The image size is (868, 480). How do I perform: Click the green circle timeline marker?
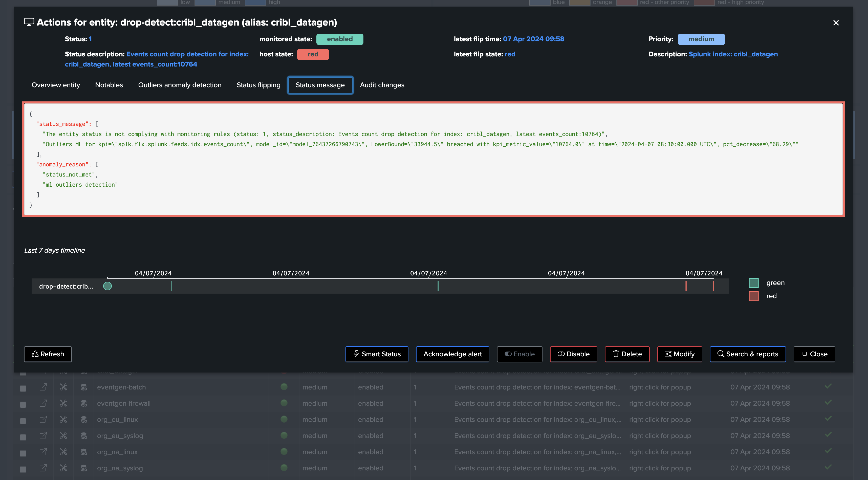[107, 286]
